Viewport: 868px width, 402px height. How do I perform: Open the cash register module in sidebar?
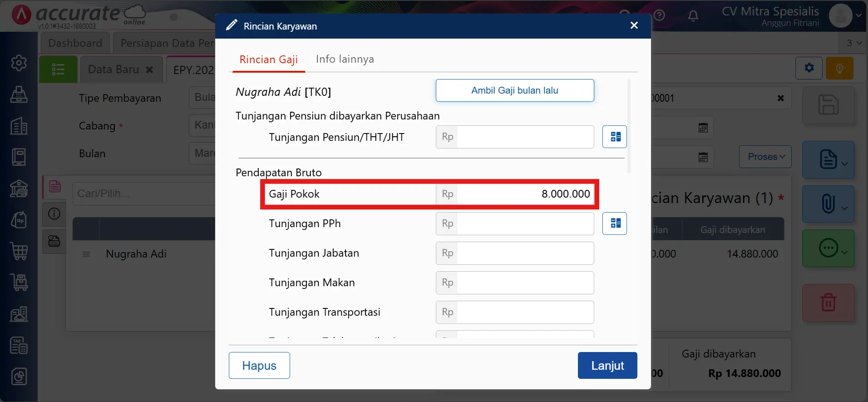coord(19,94)
